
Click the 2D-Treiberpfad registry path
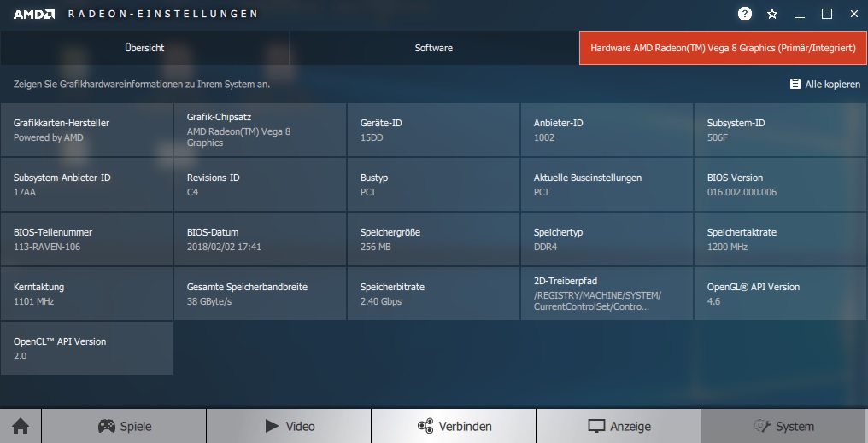click(x=597, y=300)
